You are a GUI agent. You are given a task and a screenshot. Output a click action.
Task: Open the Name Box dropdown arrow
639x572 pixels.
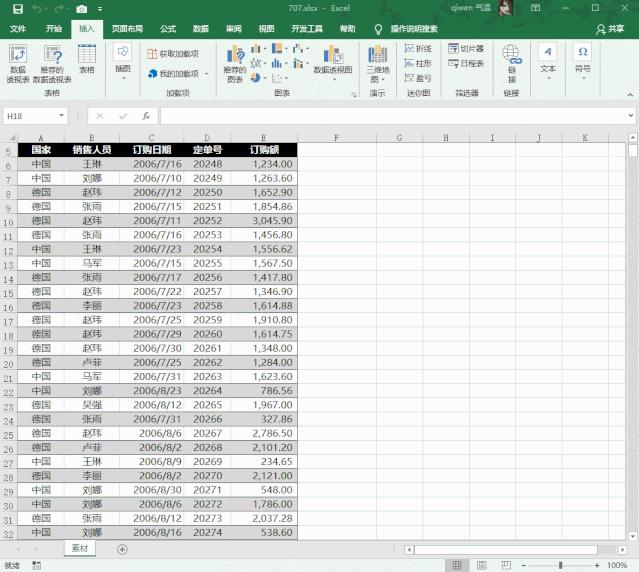[x=61, y=116]
